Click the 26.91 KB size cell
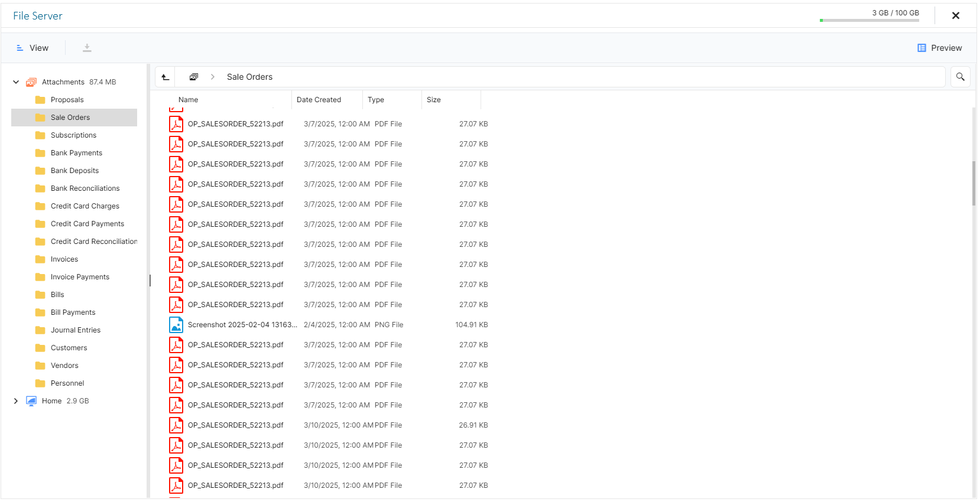This screenshot has height=502, width=980. 473,425
